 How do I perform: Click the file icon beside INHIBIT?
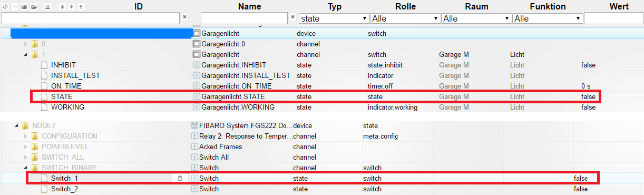click(x=44, y=65)
